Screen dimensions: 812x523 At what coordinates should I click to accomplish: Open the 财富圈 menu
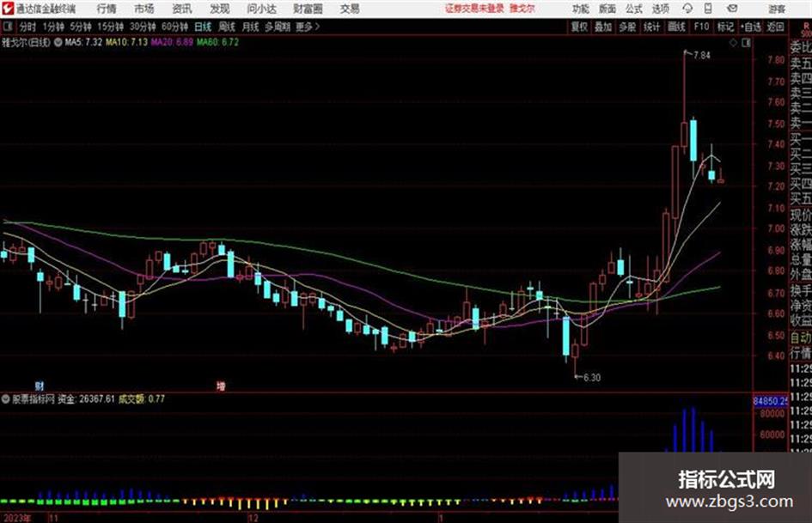pyautogui.click(x=308, y=9)
